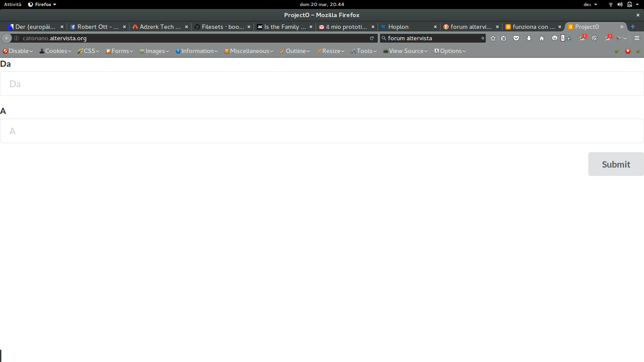Screen dimensions: 644x362
Task: Expand the Information menu
Action: tap(197, 51)
